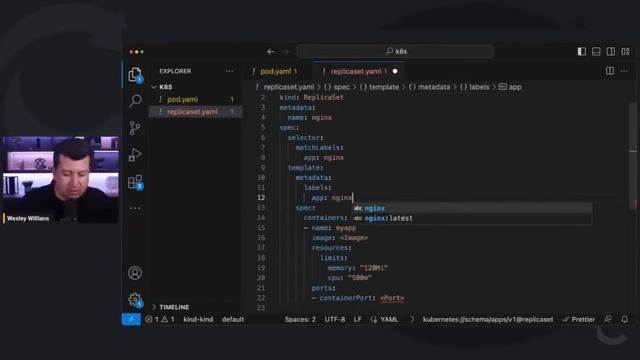Click matchLabels: on line 7
The image size is (640, 360).
click(320, 148)
